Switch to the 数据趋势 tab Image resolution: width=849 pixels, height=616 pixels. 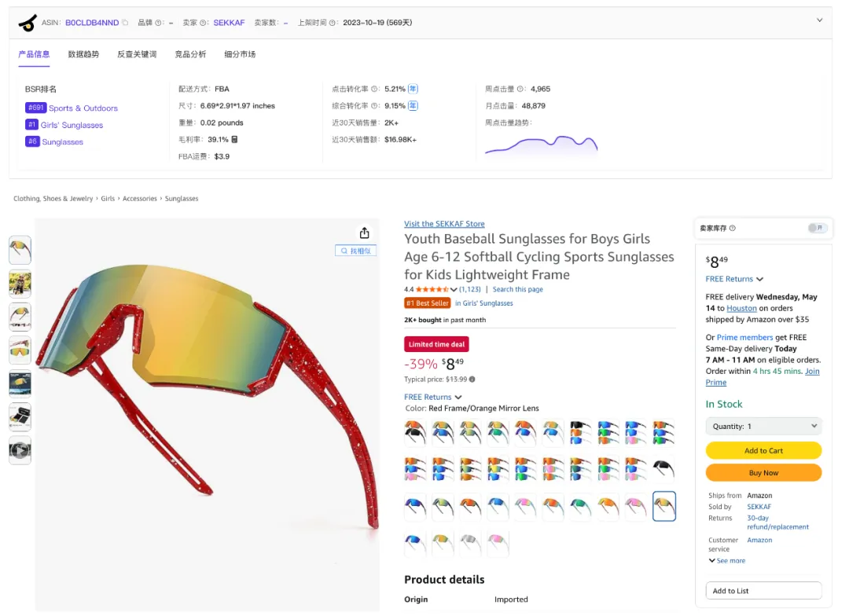pyautogui.click(x=83, y=54)
